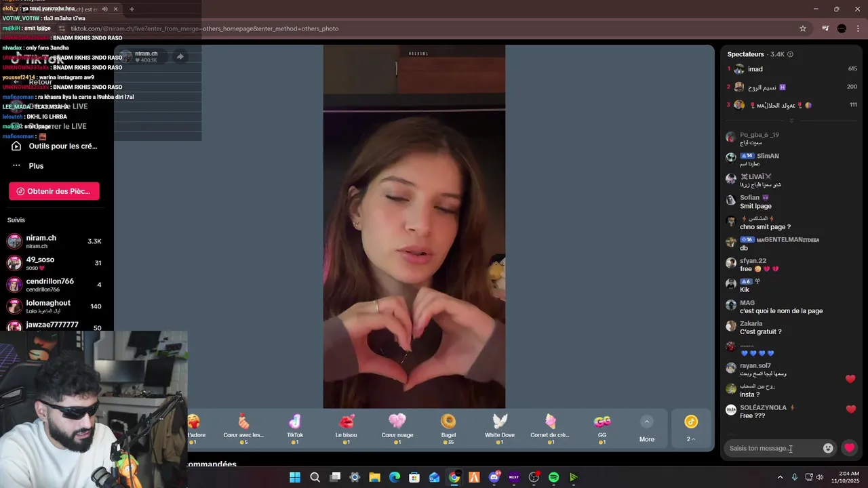The height and width of the screenshot is (488, 868).
Task: Open SOLÉAZYNOLA's chat profile
Action: (763, 408)
